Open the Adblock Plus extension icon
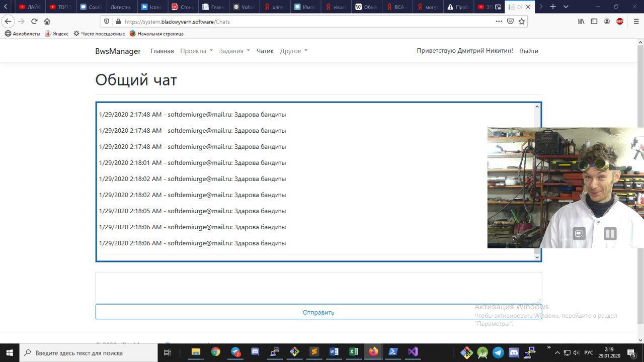The width and height of the screenshot is (644, 362). click(x=620, y=22)
